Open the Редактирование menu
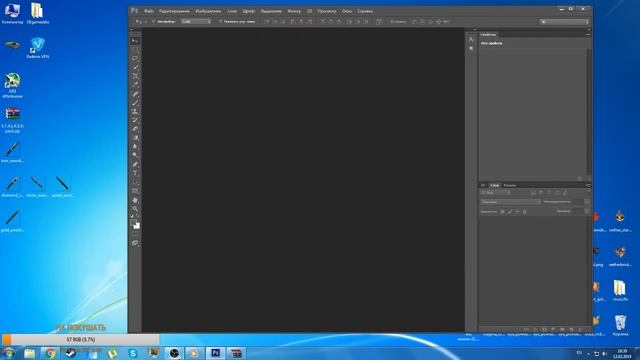640x360 pixels. [x=174, y=11]
